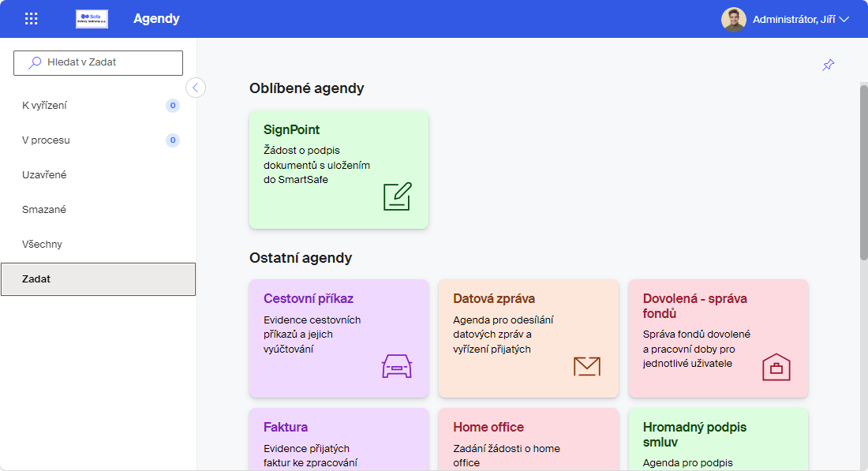The height and width of the screenshot is (471, 868).
Task: Click the K vyřízení count badge
Action: point(173,105)
